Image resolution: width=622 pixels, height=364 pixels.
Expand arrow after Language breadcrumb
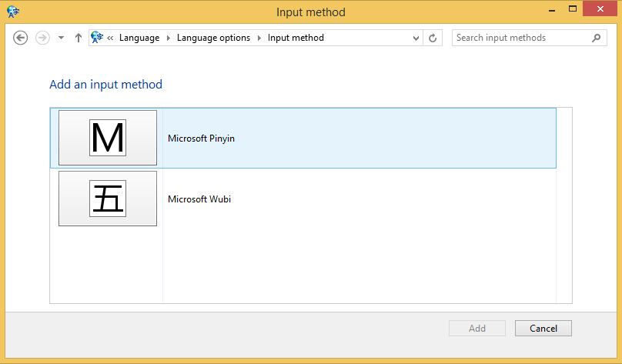(168, 38)
